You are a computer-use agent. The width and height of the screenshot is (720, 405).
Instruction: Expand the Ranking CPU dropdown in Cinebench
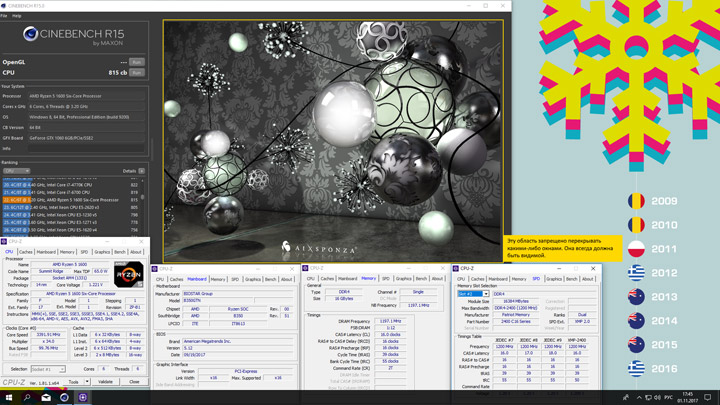click(x=16, y=171)
